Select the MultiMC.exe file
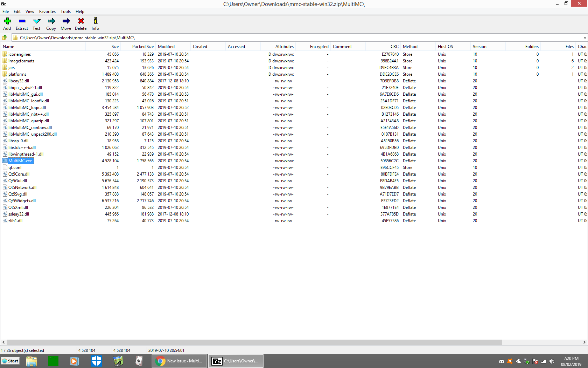Viewport: 588px width, 368px height. tap(20, 161)
